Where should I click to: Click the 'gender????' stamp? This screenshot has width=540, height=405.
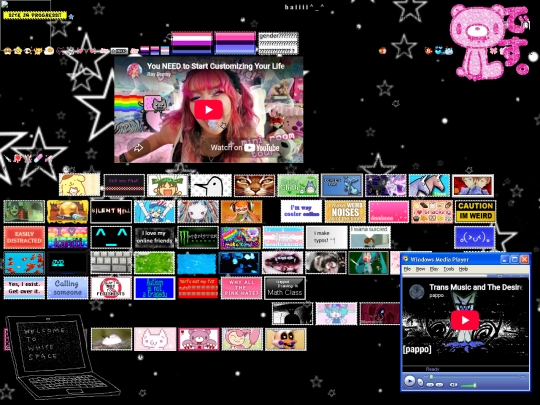(278, 43)
